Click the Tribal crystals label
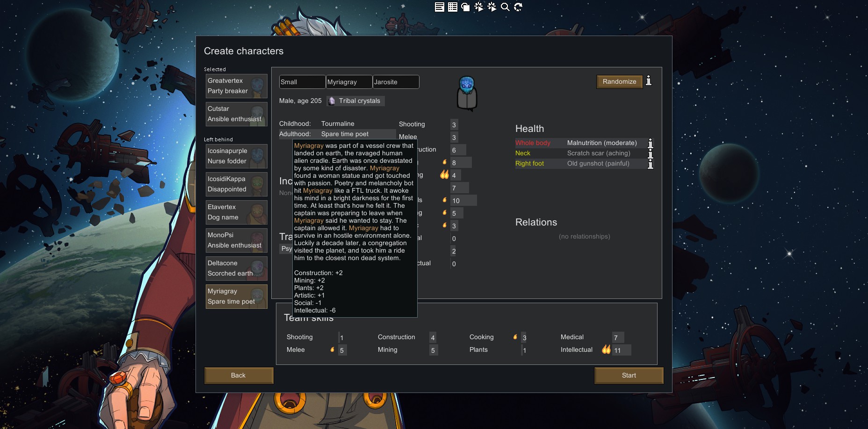 tap(360, 101)
